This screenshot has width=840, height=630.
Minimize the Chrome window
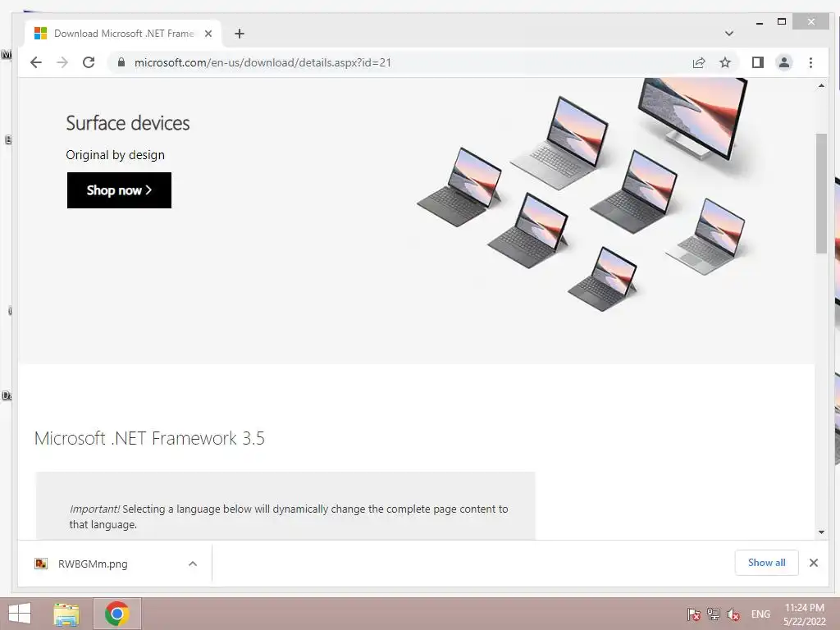[x=760, y=22]
